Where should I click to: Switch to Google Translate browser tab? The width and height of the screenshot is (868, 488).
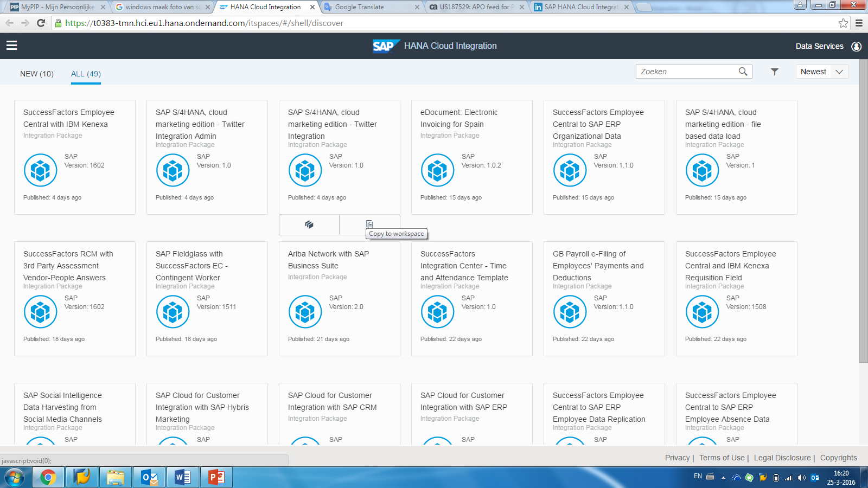pos(372,7)
